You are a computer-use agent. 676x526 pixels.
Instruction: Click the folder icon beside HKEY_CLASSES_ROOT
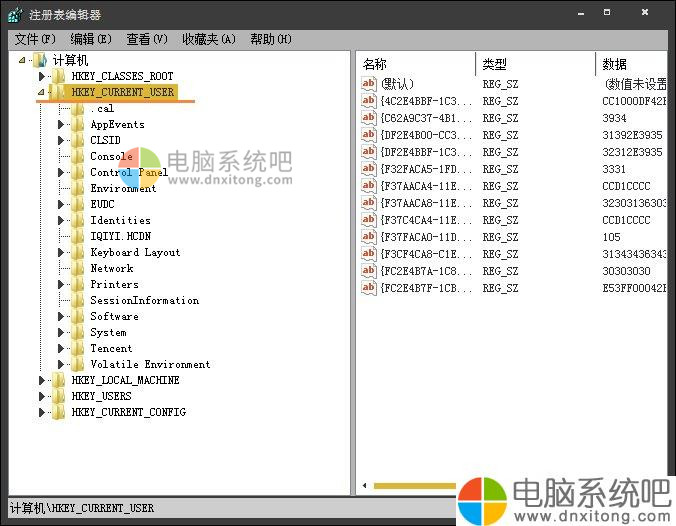click(59, 77)
